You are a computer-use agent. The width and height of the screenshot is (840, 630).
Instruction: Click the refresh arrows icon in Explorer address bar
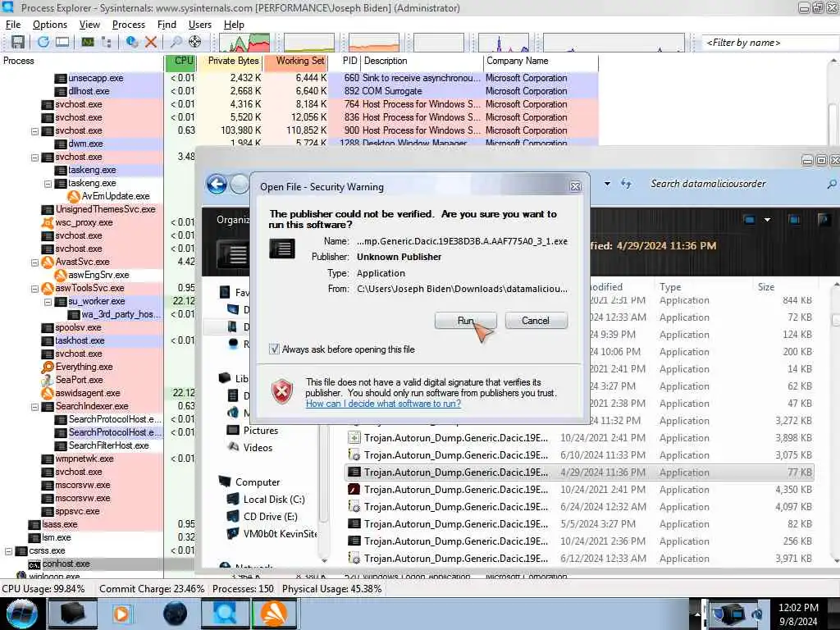point(626,184)
